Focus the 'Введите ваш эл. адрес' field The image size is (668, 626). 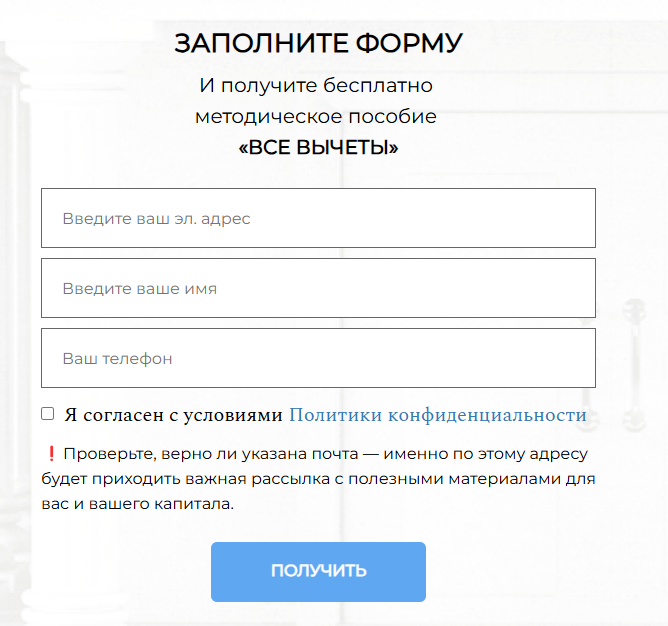318,218
